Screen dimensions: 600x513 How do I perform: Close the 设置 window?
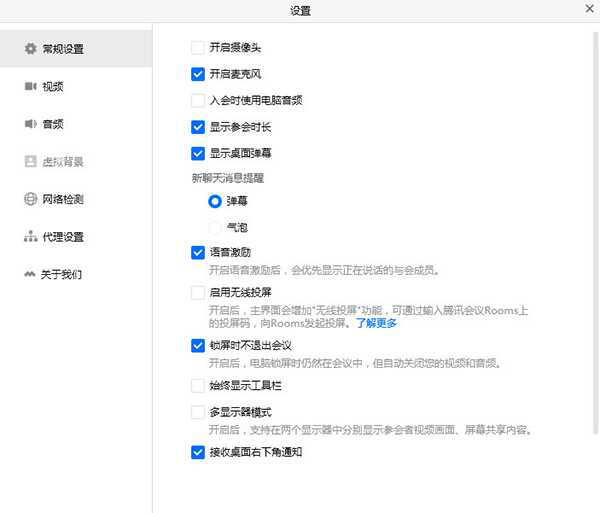coord(589,9)
